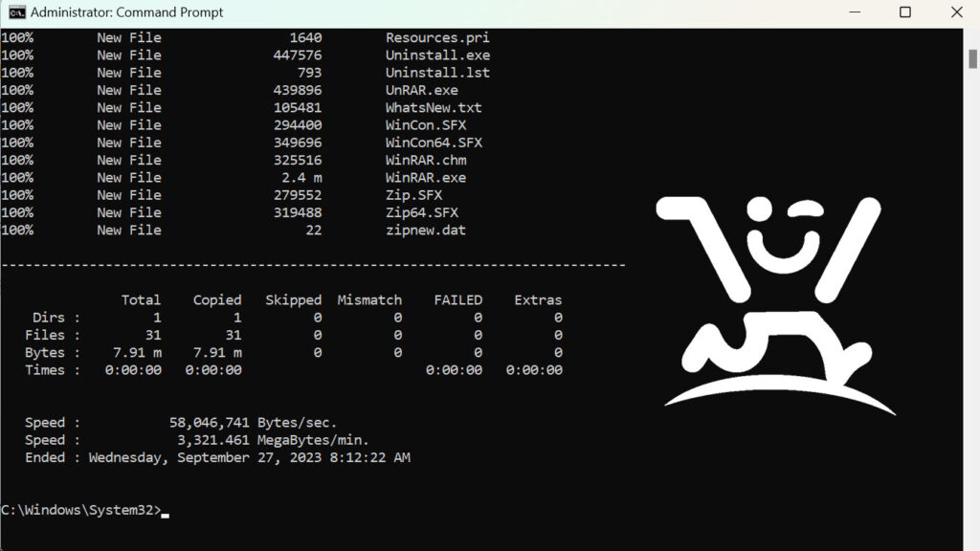
Task: Select the file name zipnew.dat
Action: [426, 230]
